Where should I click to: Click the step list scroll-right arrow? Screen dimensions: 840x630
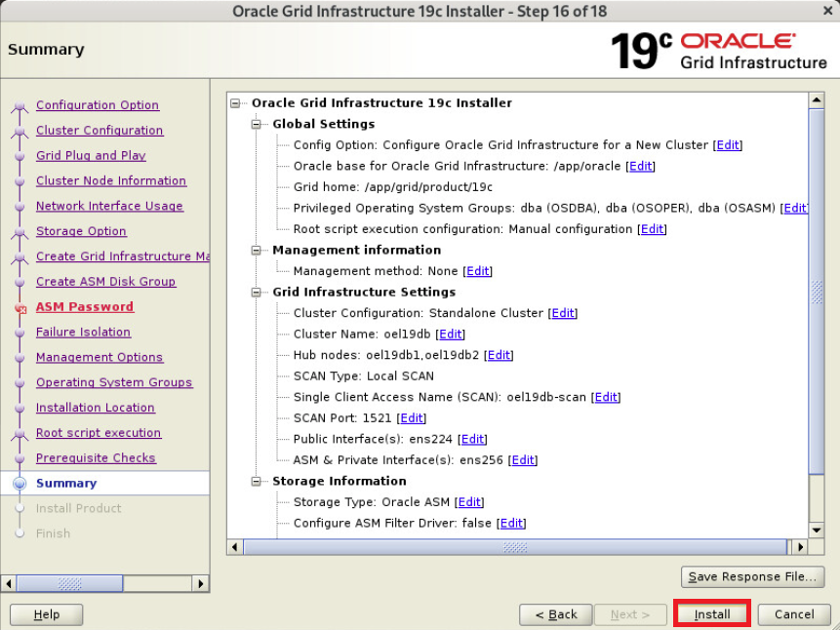coord(200,583)
